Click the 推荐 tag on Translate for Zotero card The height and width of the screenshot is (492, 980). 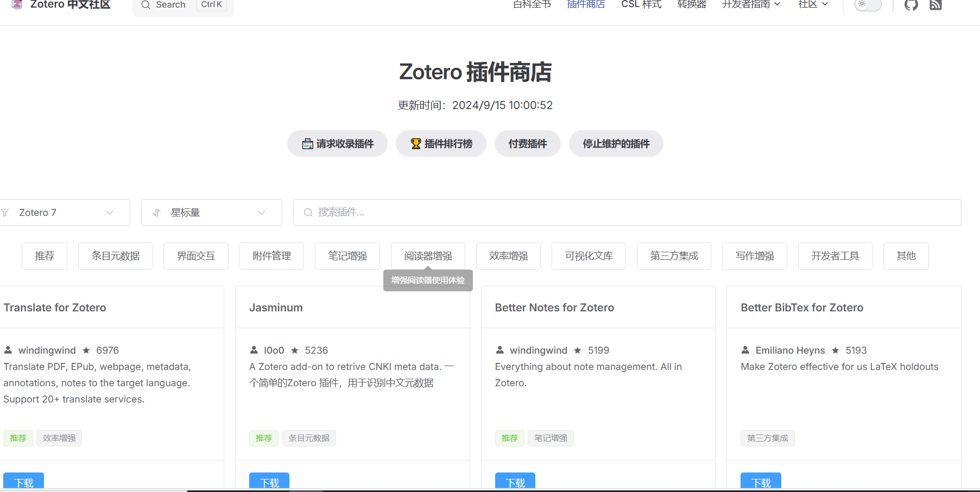(18, 438)
